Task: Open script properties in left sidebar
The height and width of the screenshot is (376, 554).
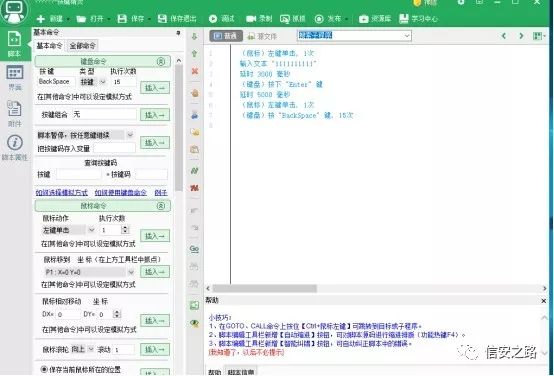Action: tap(14, 148)
